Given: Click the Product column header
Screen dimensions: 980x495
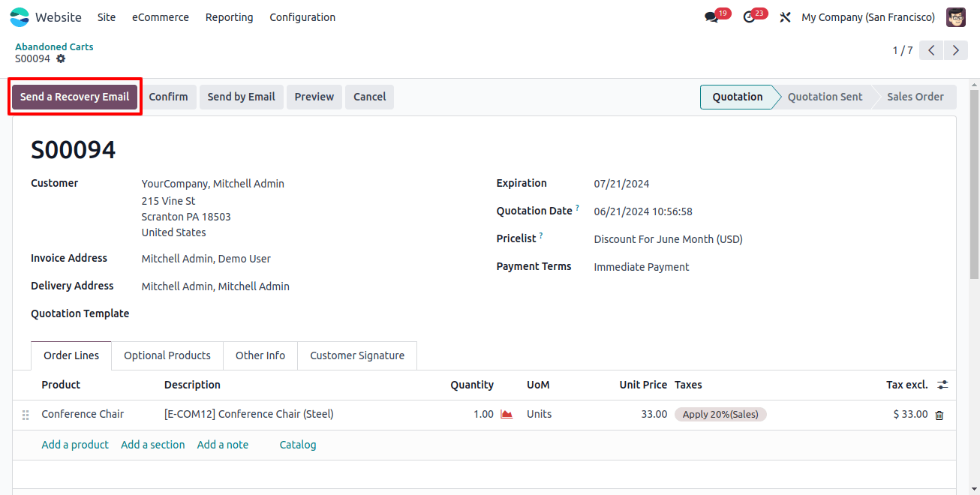Looking at the screenshot, I should click(x=61, y=385).
